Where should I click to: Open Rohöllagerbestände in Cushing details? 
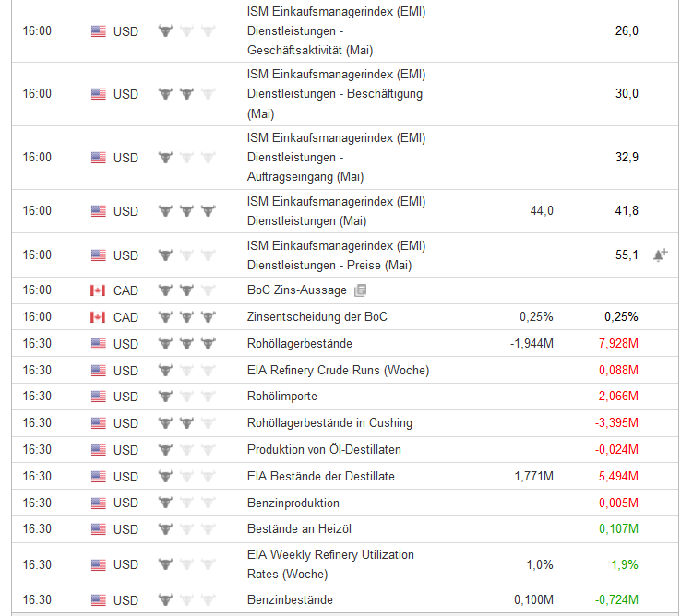[329, 423]
